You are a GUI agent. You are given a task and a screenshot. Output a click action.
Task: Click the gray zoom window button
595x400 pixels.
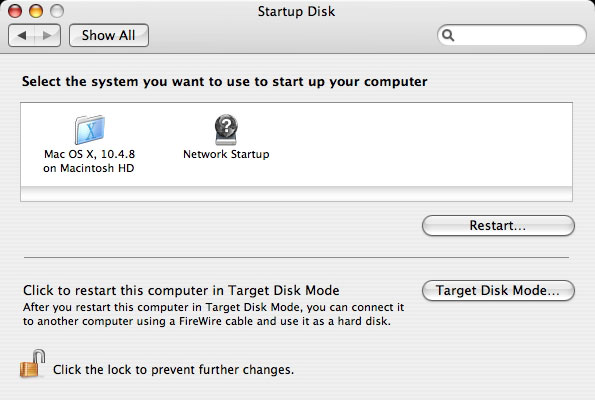coord(57,11)
